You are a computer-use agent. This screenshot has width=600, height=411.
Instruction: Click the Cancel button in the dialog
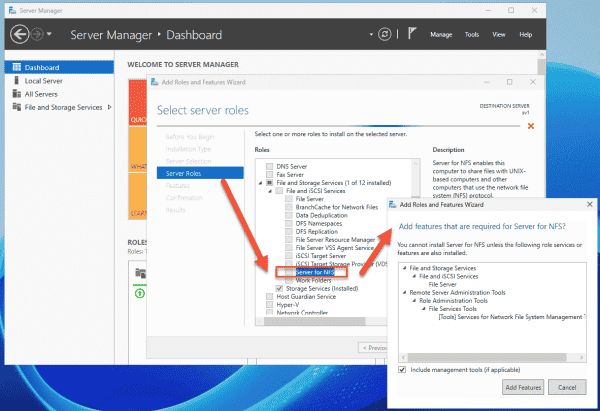[x=567, y=387]
